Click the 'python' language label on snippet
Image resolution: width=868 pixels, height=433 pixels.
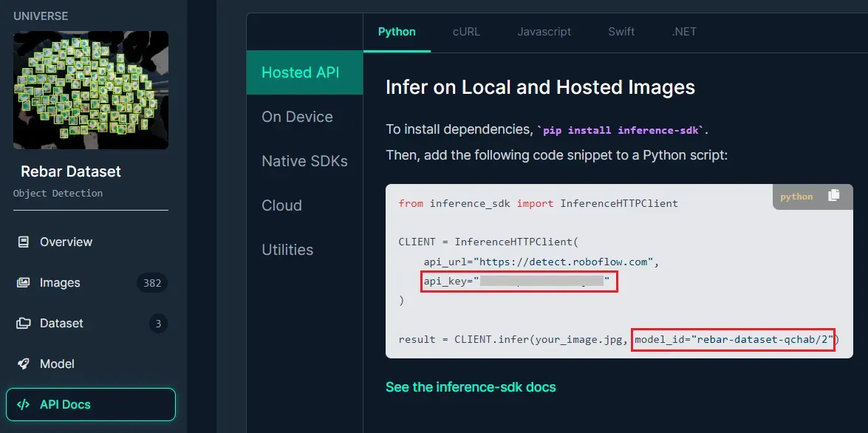tap(796, 197)
